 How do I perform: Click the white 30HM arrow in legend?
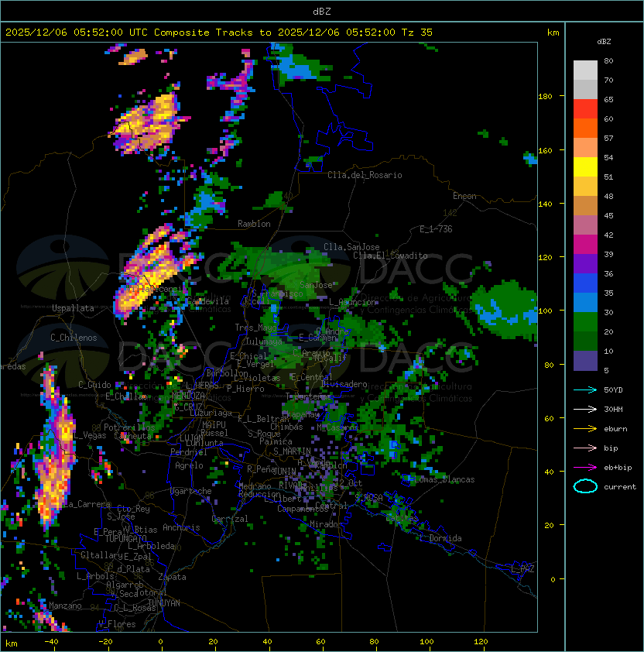585,409
